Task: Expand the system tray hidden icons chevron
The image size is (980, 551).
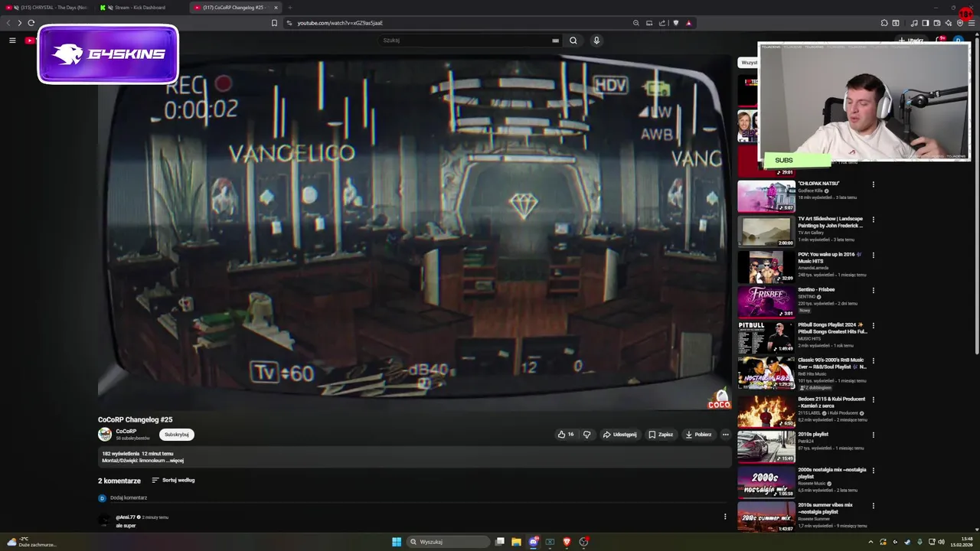Action: point(871,542)
